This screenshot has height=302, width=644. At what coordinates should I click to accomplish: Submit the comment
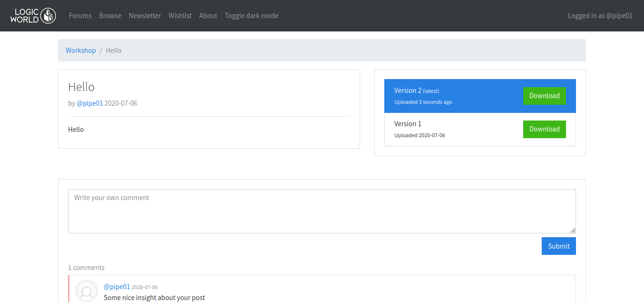click(x=558, y=246)
